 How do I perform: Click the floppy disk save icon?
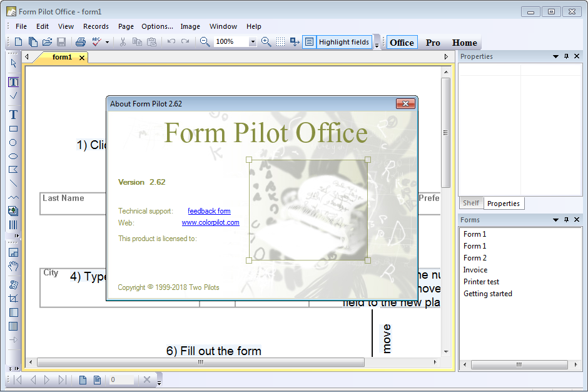61,42
